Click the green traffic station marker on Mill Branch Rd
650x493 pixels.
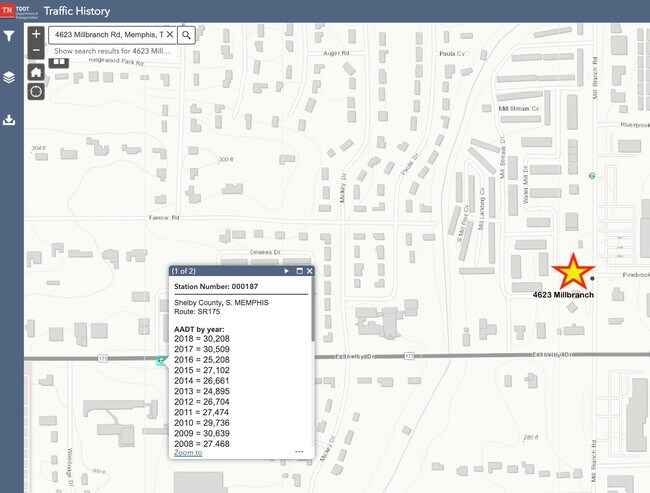pos(592,175)
